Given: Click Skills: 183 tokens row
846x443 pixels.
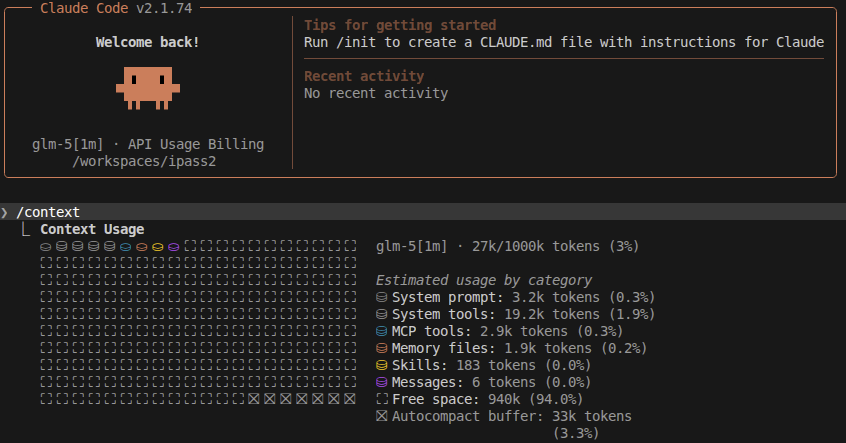Looking at the screenshot, I should (483, 365).
